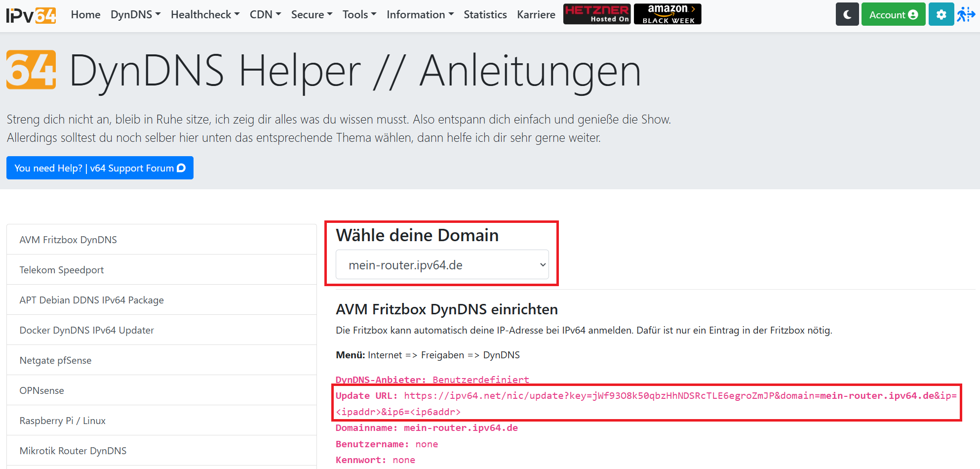The width and height of the screenshot is (980, 469).
Task: Select AVM Fritzbox DynDNS guide
Action: pos(161,240)
